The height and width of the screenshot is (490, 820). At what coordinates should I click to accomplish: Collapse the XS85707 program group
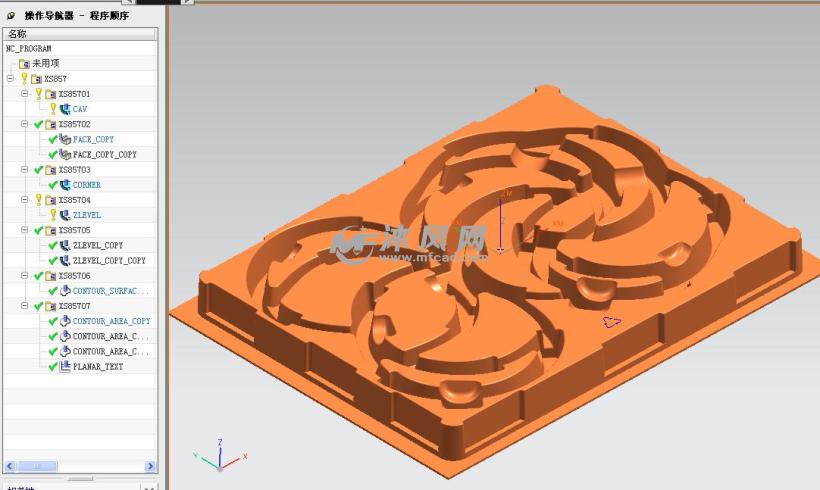point(25,306)
